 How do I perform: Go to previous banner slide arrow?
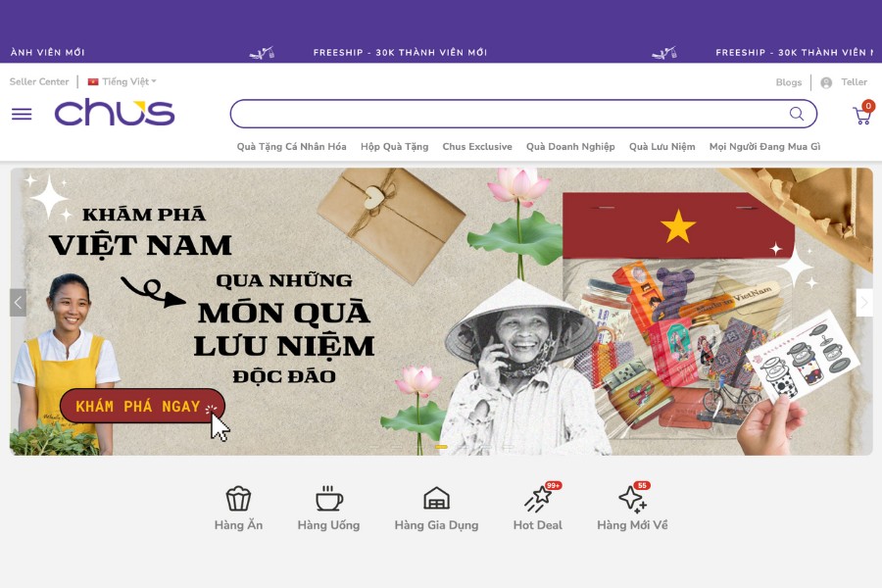pyautogui.click(x=18, y=303)
